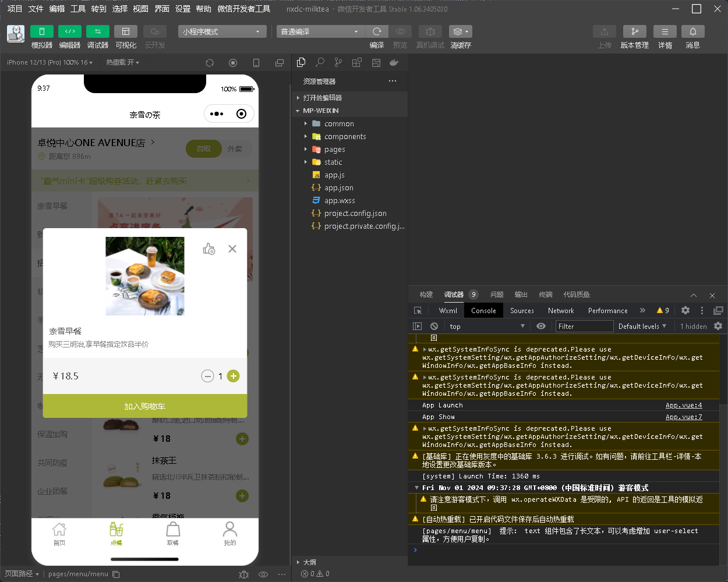Toggle the 编辑器 editor panel
Screen dimensions: 728x582
tap(70, 31)
